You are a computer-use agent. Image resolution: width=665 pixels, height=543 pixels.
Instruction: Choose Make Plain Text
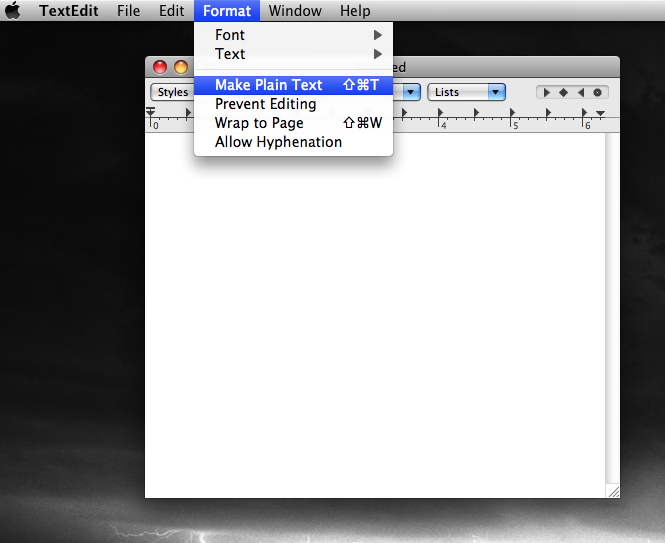pos(293,85)
